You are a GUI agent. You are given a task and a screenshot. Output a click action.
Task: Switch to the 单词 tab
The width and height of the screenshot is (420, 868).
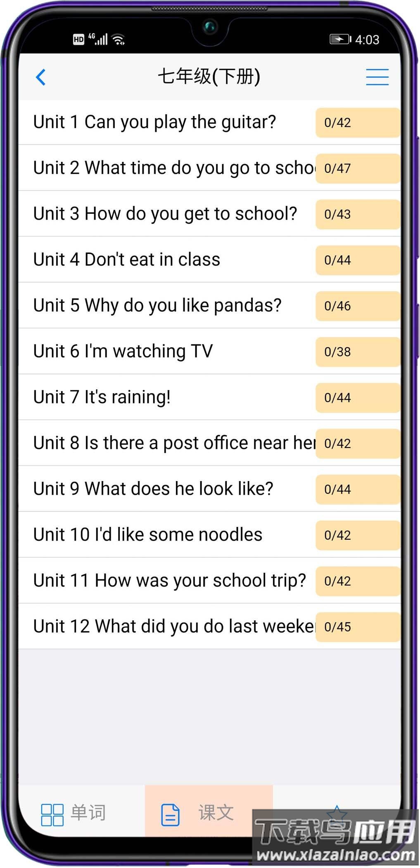88,813
